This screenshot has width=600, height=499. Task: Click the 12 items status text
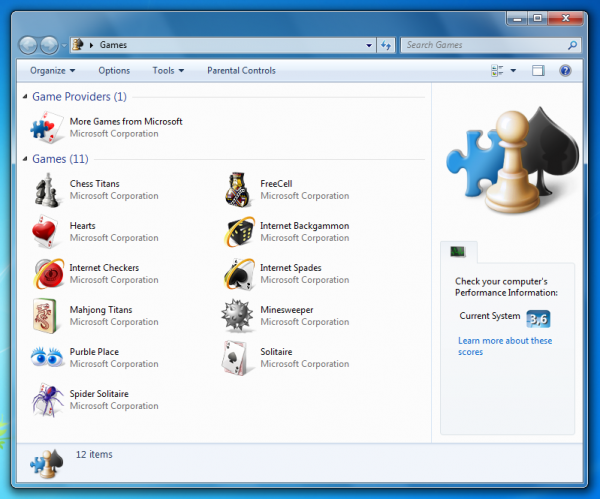coord(94,454)
